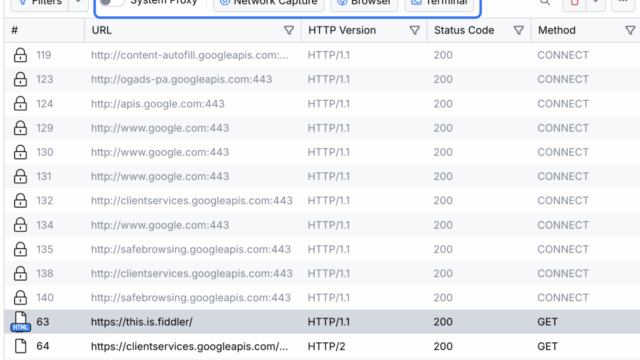640x360 pixels.
Task: Click the HTTP/1.1 cell in row 63
Action: (329, 322)
